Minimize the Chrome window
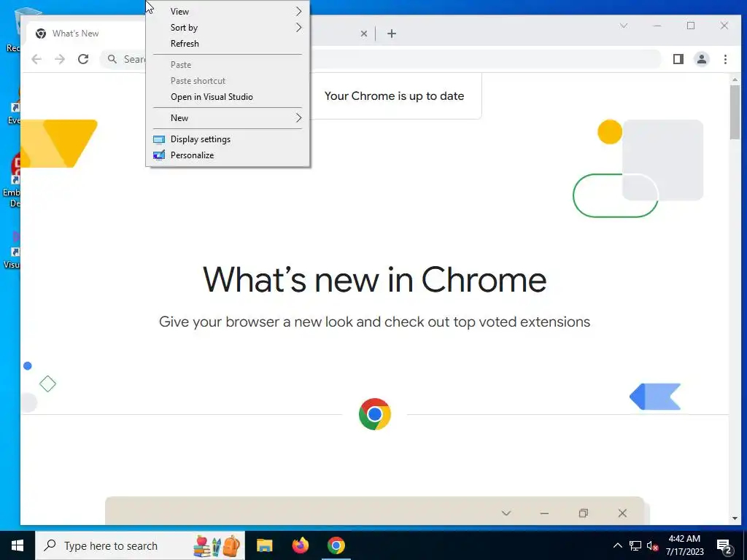Viewport: 747px width, 560px height. coord(657,26)
